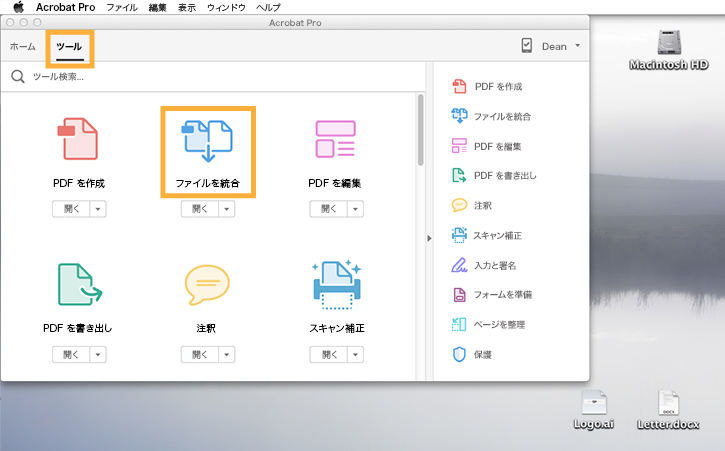Expand dropdown arrow next to PDF を編集 開く
Screen dimensions: 725x451
[x=355, y=209]
